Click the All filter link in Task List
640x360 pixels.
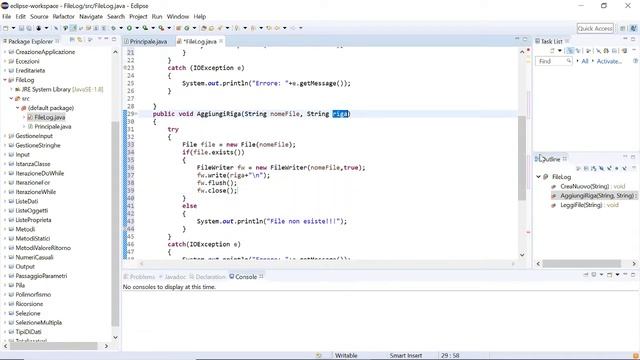click(x=585, y=61)
